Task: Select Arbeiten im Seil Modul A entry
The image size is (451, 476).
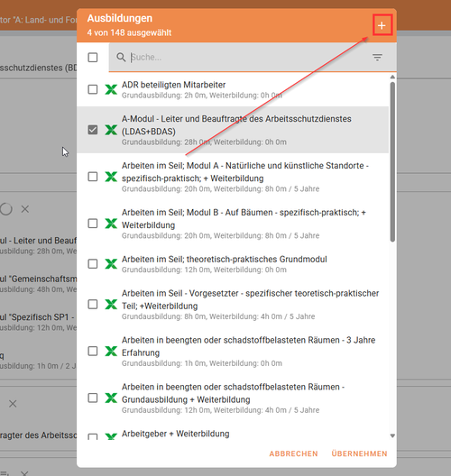Action: click(233, 177)
